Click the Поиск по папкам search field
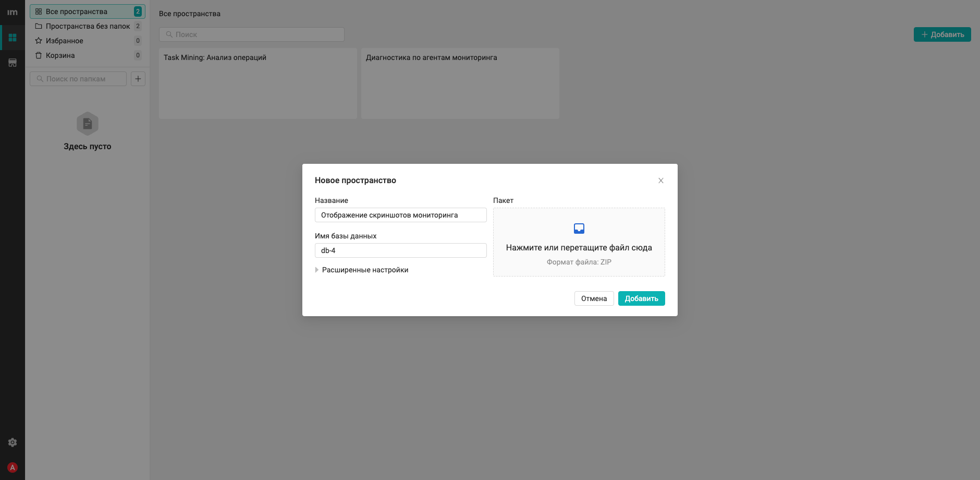The image size is (980, 480). tap(78, 79)
